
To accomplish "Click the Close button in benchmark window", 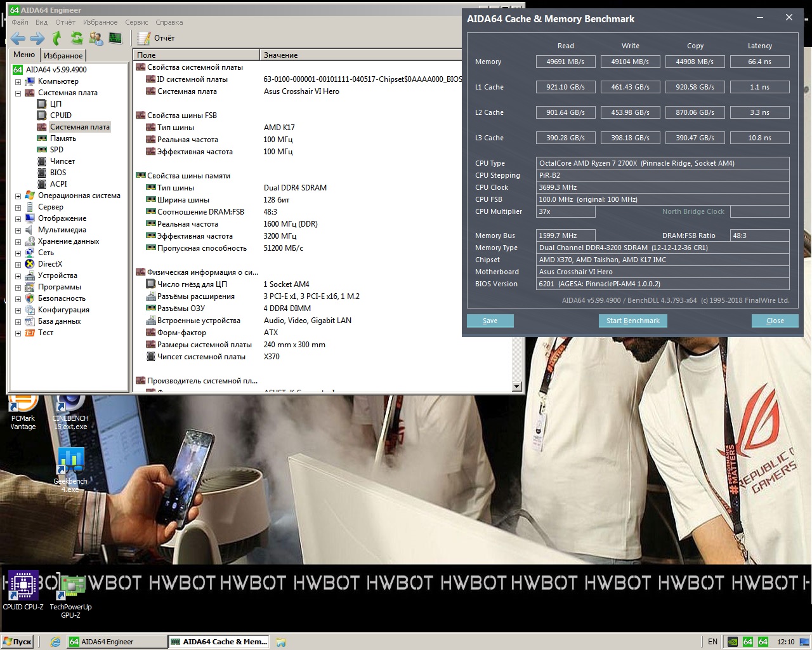I will (775, 321).
